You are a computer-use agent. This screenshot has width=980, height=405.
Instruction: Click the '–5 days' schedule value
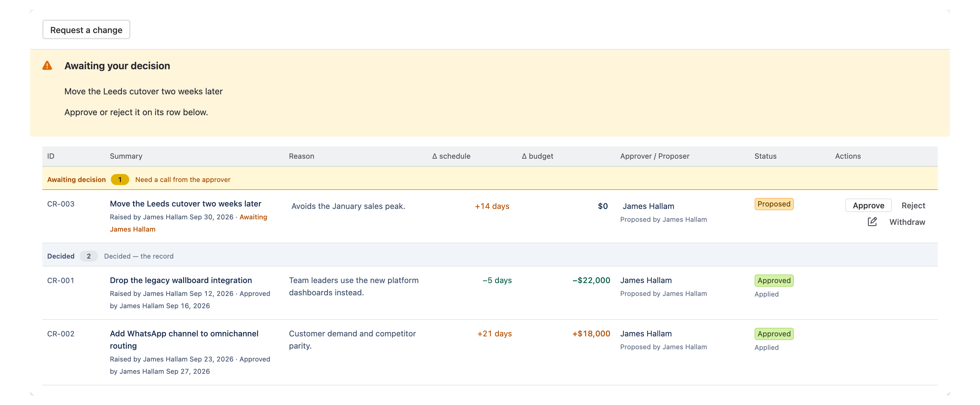tap(497, 280)
